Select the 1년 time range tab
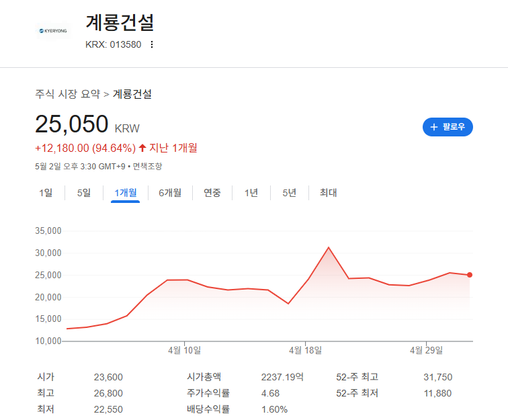 tap(251, 193)
